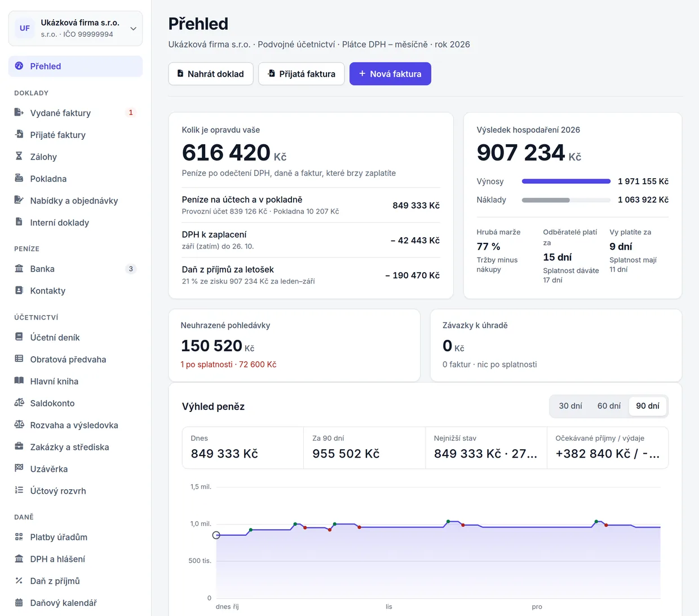
Task: Click the Nová faktura button
Action: tap(390, 74)
